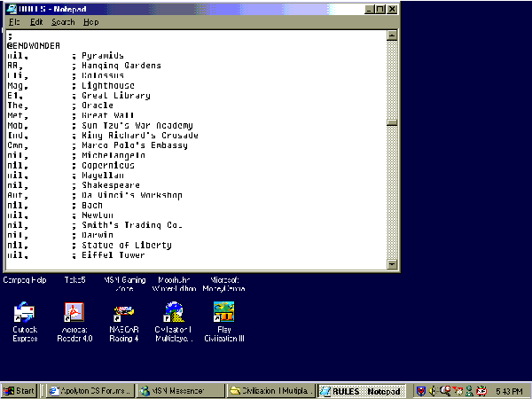Click the Start button
Image resolution: width=532 pixels, height=399 pixels.
click(x=19, y=391)
